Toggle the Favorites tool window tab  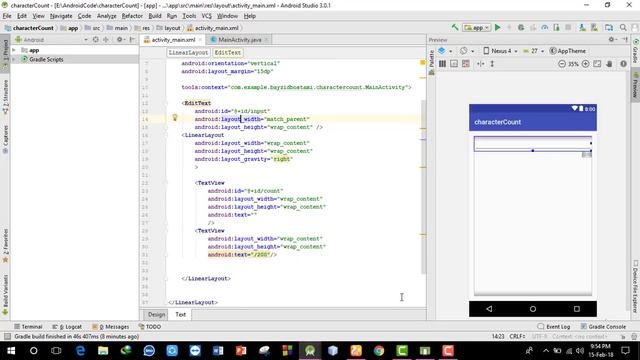pos(5,246)
